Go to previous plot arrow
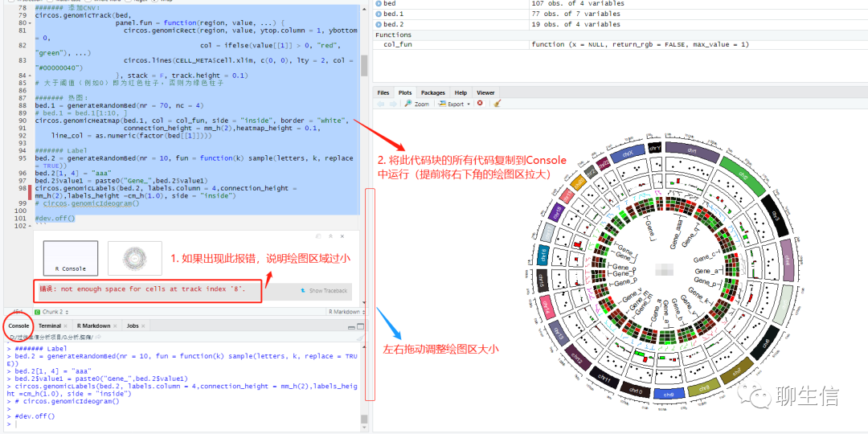This screenshot has height=434, width=868. [x=380, y=104]
